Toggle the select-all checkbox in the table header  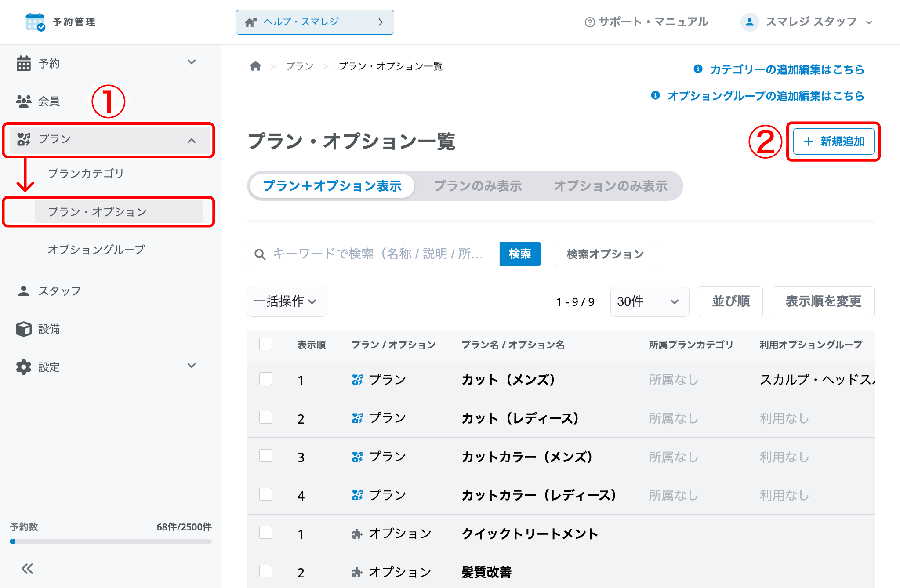tap(265, 344)
